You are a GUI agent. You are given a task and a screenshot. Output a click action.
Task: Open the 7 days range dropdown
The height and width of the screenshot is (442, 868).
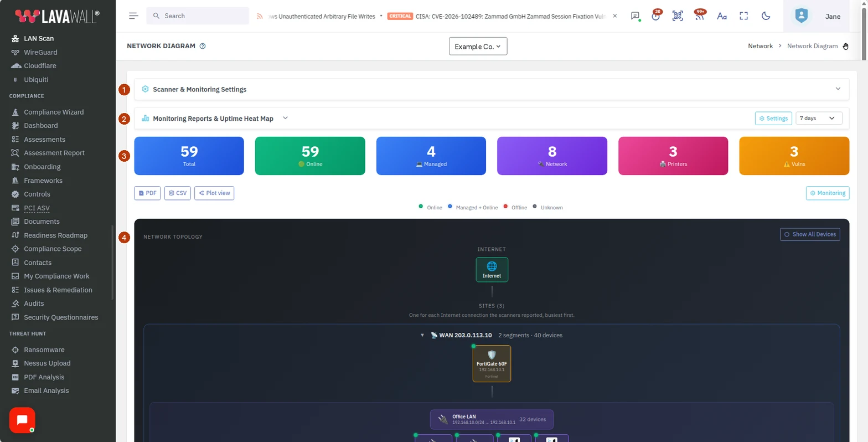click(x=819, y=118)
